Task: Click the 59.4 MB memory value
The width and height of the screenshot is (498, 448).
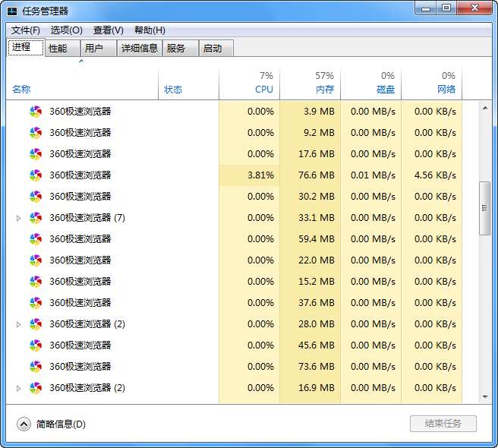Action: pyautogui.click(x=317, y=239)
